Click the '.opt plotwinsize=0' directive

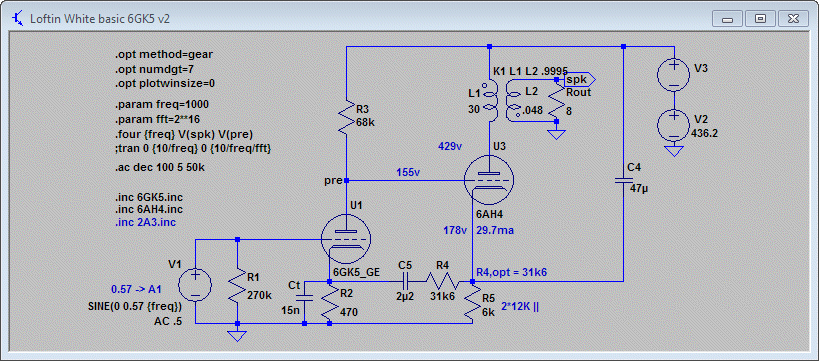coord(166,83)
